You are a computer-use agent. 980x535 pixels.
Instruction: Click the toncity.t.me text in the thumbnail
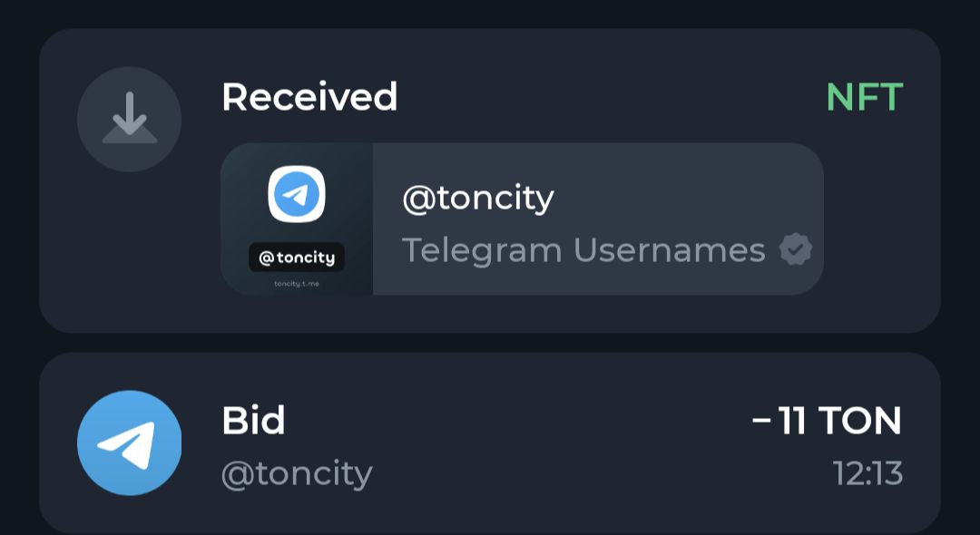pyautogui.click(x=297, y=284)
